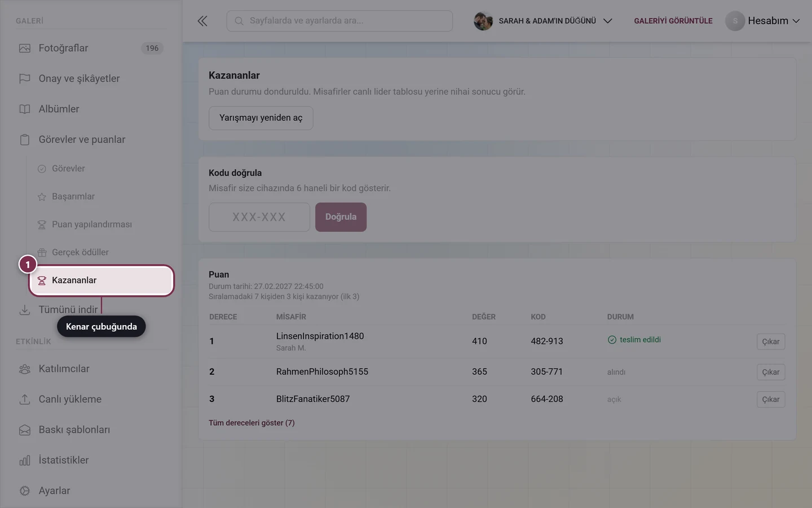Click the event photo thumbnail in header
The width and height of the screenshot is (812, 508).
pyautogui.click(x=483, y=21)
